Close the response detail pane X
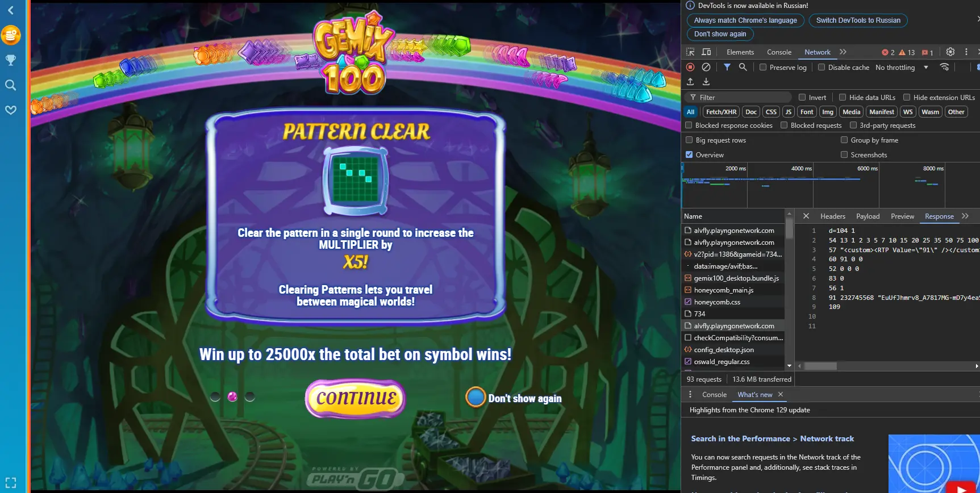The height and width of the screenshot is (493, 980). pyautogui.click(x=806, y=216)
